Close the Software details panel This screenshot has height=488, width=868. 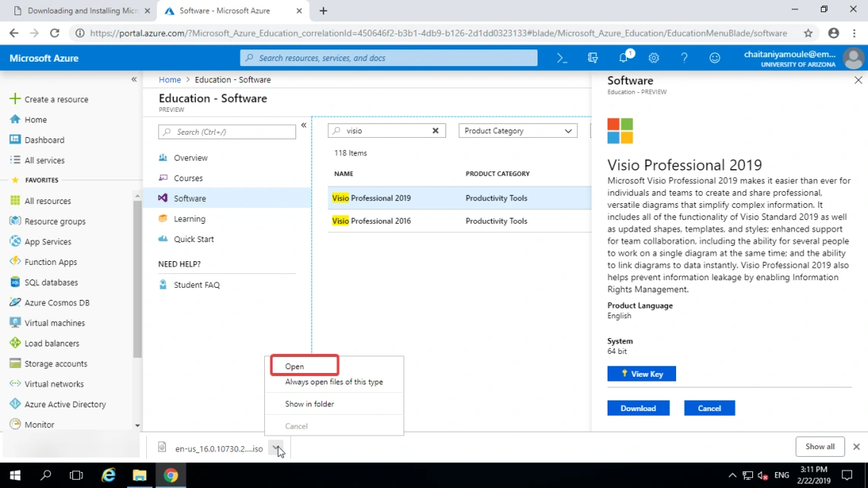point(858,80)
